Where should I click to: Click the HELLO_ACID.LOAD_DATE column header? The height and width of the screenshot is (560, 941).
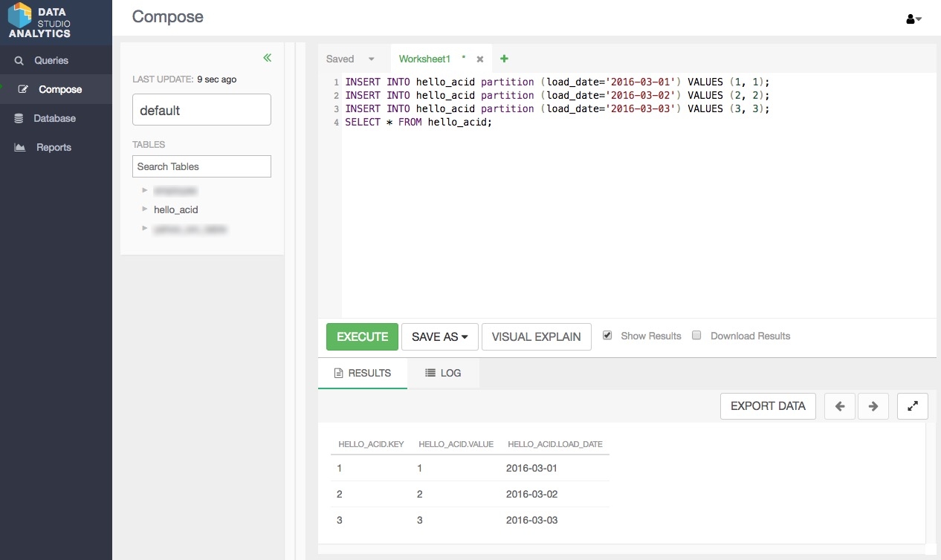tap(555, 444)
